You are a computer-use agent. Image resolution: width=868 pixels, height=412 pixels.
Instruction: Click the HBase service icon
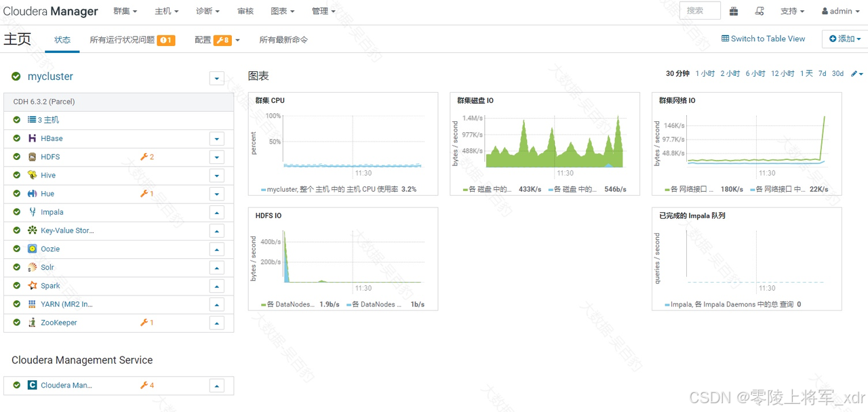32,138
